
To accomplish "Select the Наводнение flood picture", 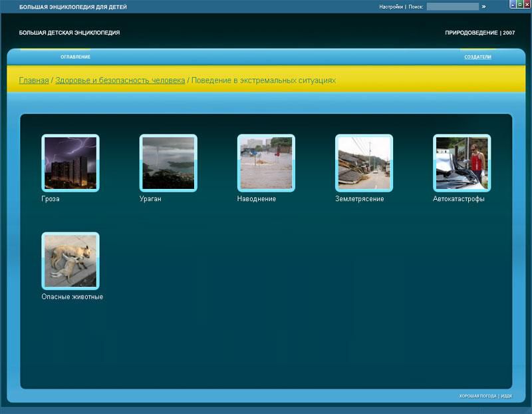I will coord(266,163).
